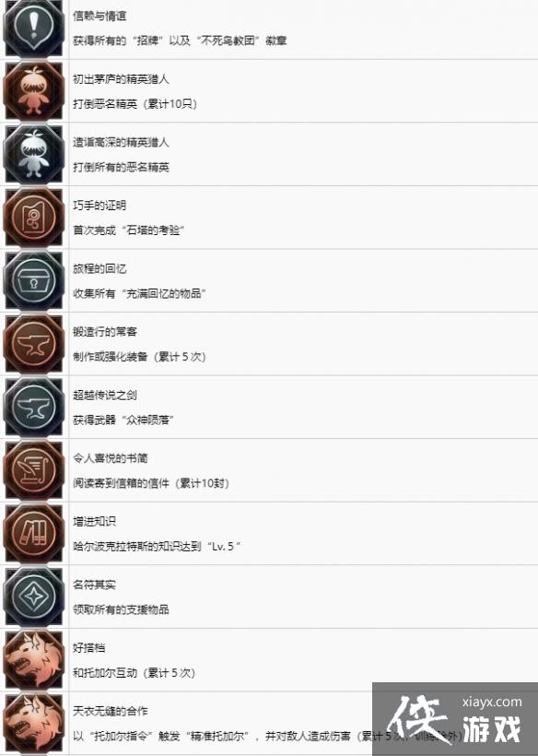Select the 巧手的证明 trophy title
Viewport: 538px width, 756px height.
[99, 206]
